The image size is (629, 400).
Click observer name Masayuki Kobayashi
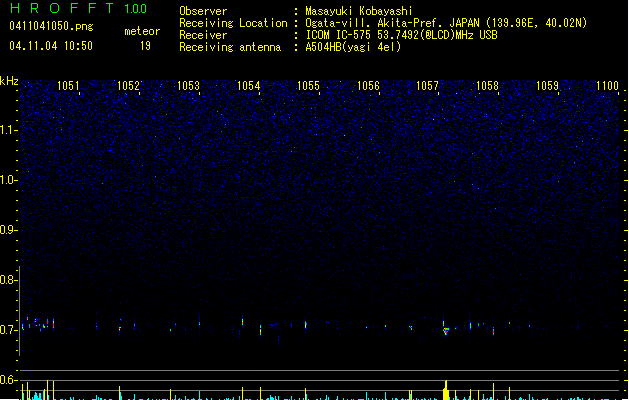[x=359, y=11]
